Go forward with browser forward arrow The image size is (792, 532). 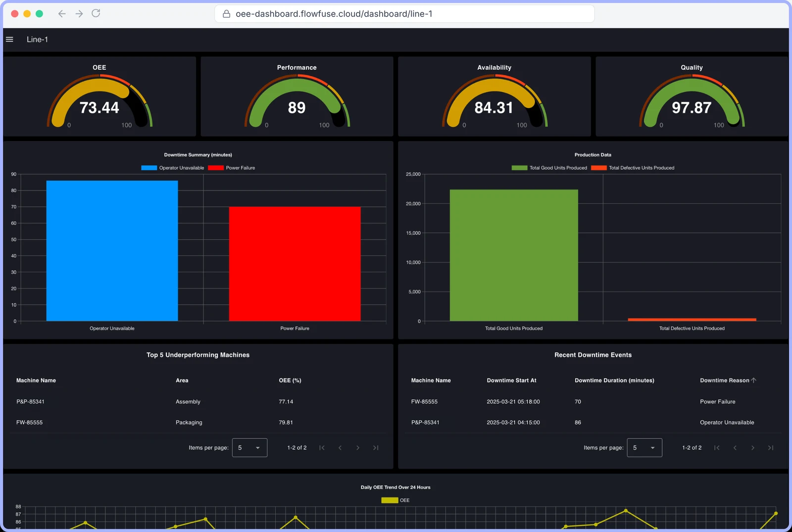pos(79,14)
